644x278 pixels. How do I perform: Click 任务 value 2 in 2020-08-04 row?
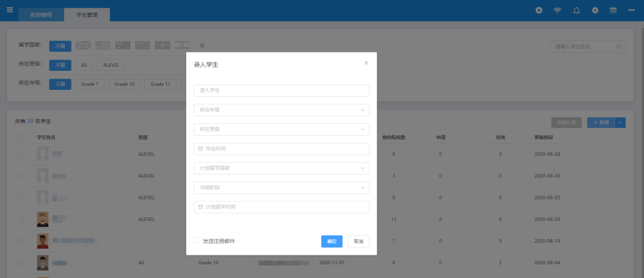click(x=500, y=263)
